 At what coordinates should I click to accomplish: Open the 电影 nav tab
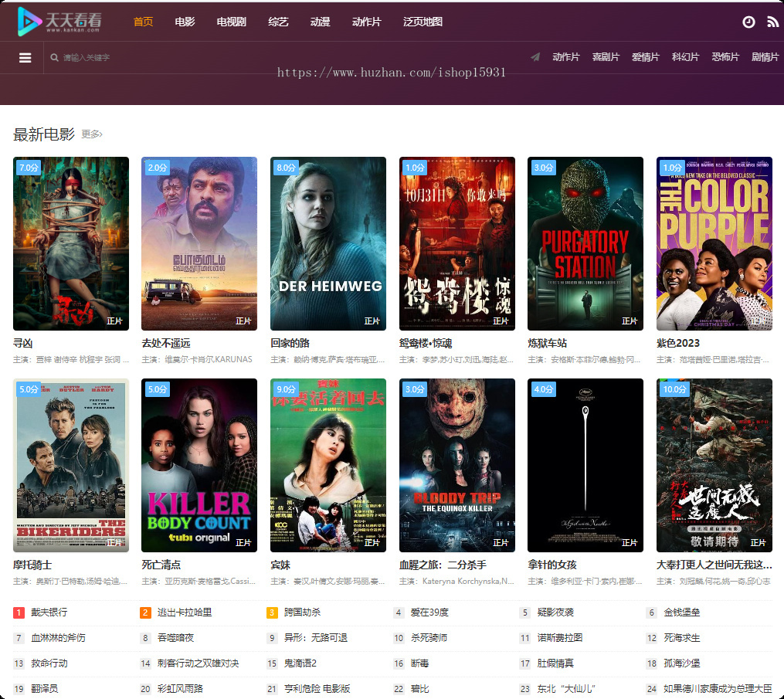(x=185, y=22)
